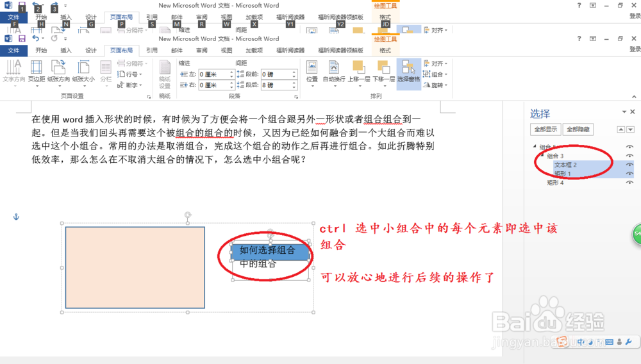The image size is (641, 364).
Task: Open the 段落 dialog launcher corner icon
Action: (296, 97)
